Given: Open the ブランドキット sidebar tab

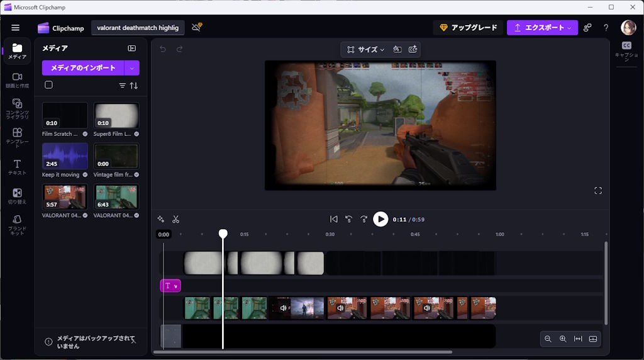Looking at the screenshot, I should [x=17, y=225].
